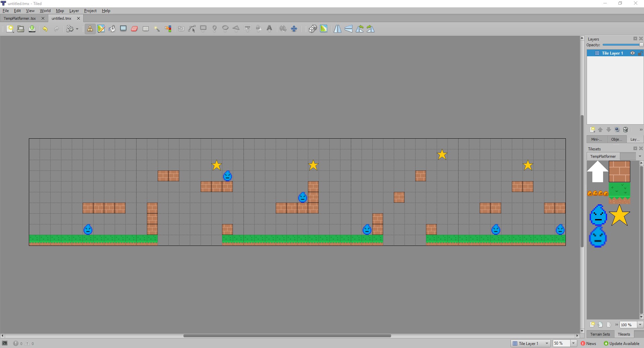644x348 pixels.
Task: Open the map zoom level dropdown
Action: click(573, 343)
